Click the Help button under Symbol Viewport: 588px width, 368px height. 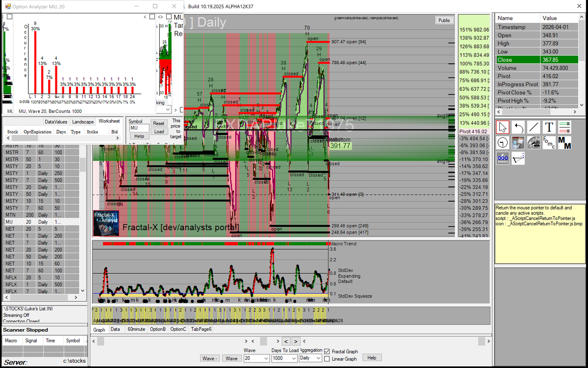point(139,136)
